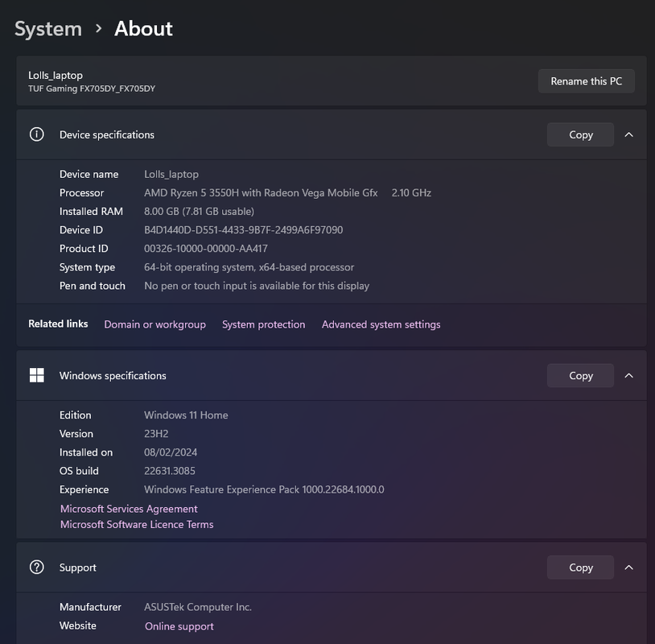Rename this PC

(x=586, y=81)
